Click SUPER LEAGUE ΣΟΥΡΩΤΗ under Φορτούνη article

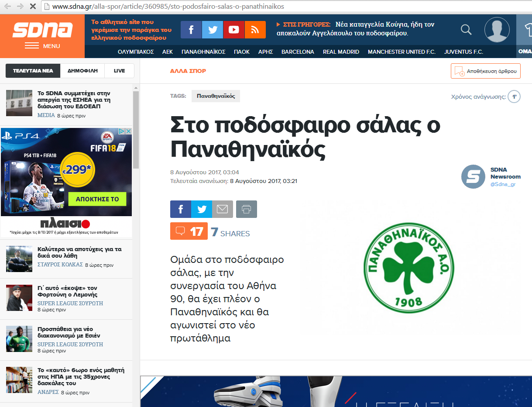coord(70,304)
